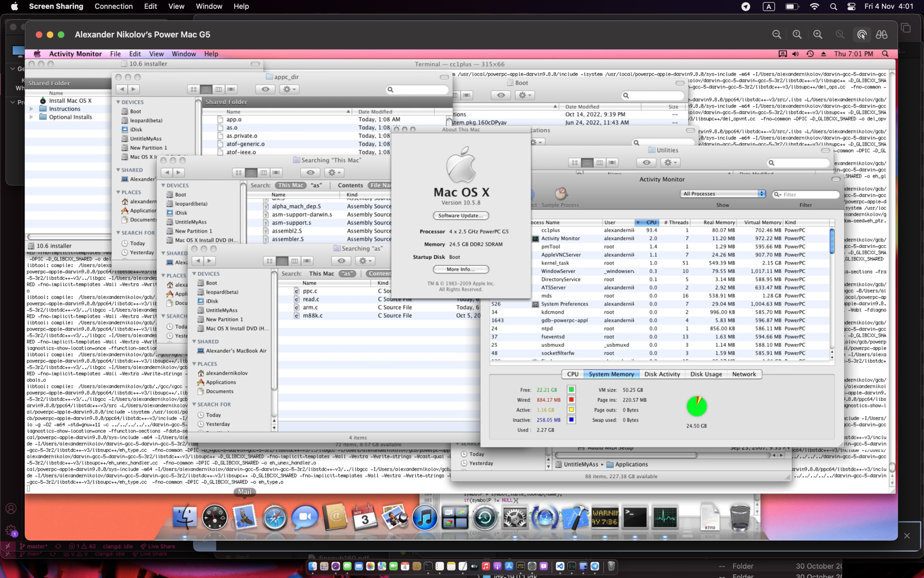
Task: Click the More Info... button
Action: click(460, 269)
